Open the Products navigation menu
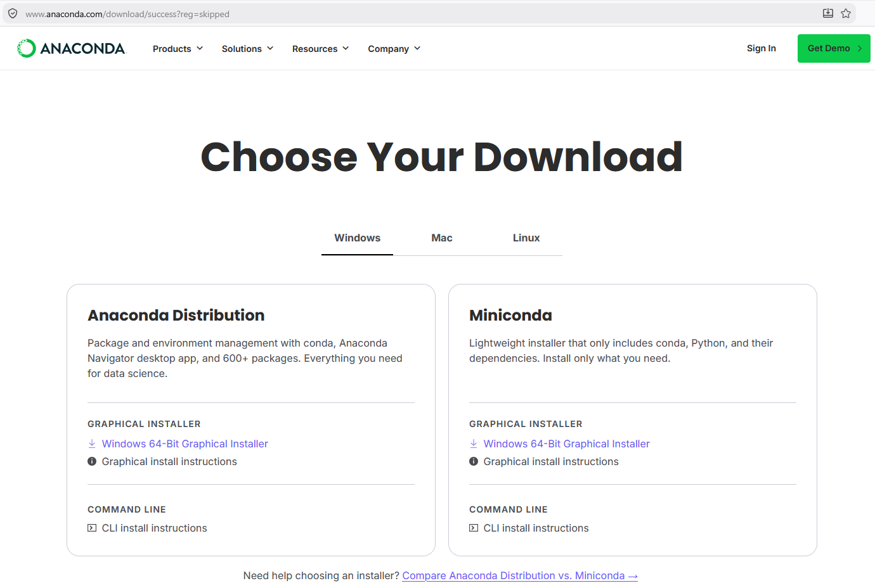Viewport: 875px width, 588px height. (x=178, y=49)
